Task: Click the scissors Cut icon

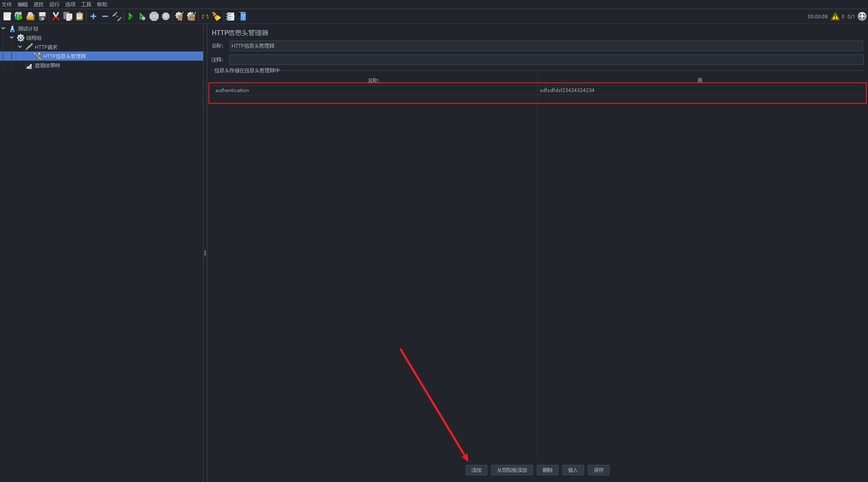Action: (56, 17)
